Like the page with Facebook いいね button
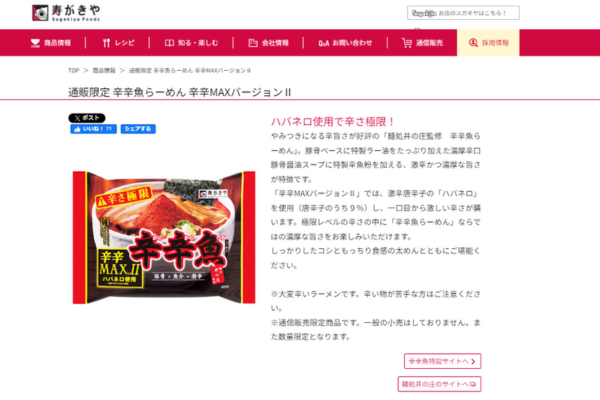The image size is (600, 400). [93, 129]
